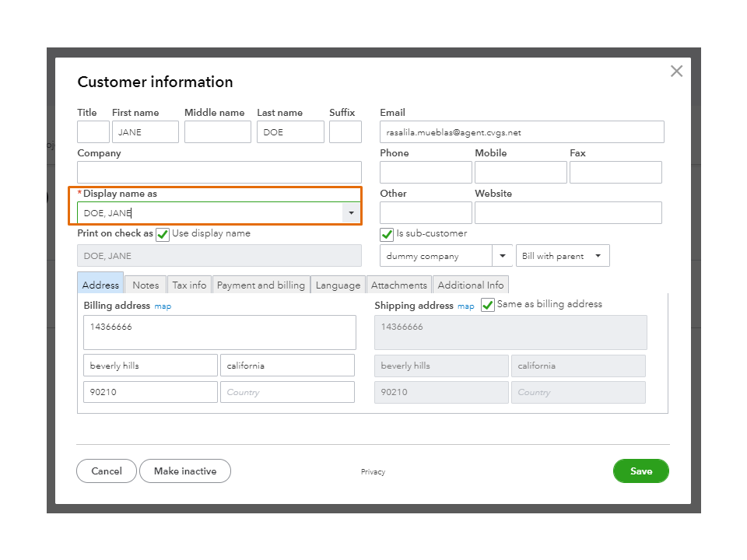This screenshot has height=560, width=747.
Task: Select the Payment and billing tab
Action: (x=261, y=285)
